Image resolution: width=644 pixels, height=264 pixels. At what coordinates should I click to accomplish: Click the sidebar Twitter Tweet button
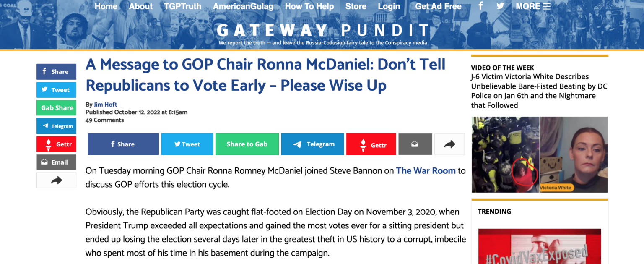point(56,90)
